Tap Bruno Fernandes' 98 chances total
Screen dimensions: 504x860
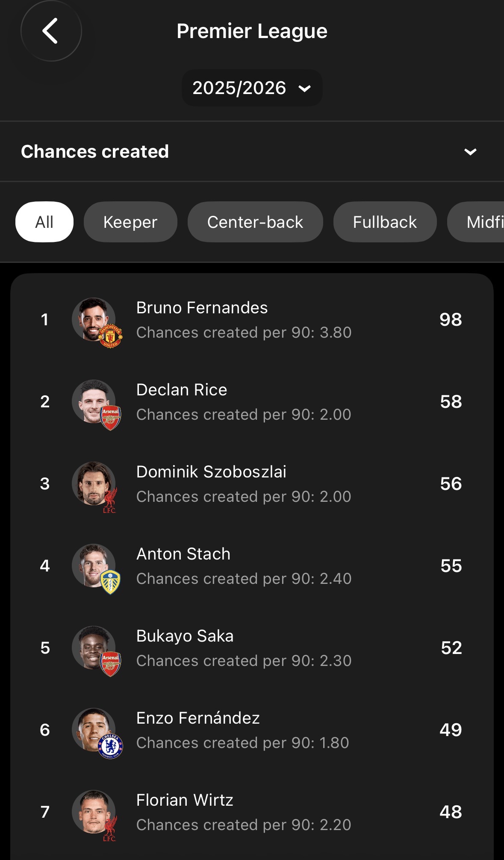(451, 320)
